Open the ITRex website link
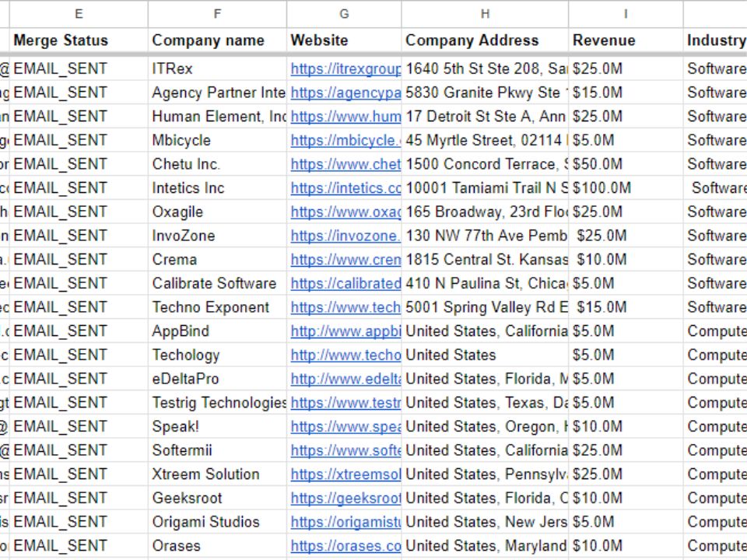Viewport: 747px width, 560px height. [x=345, y=69]
